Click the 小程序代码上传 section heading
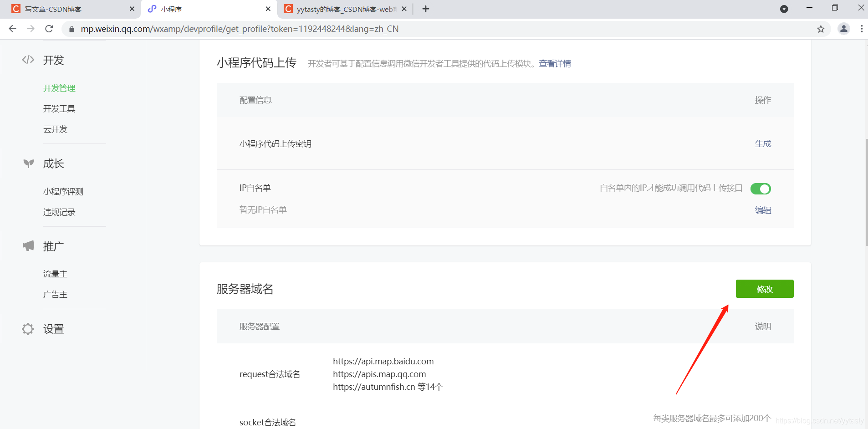Viewport: 868px width, 429px height. coord(257,62)
